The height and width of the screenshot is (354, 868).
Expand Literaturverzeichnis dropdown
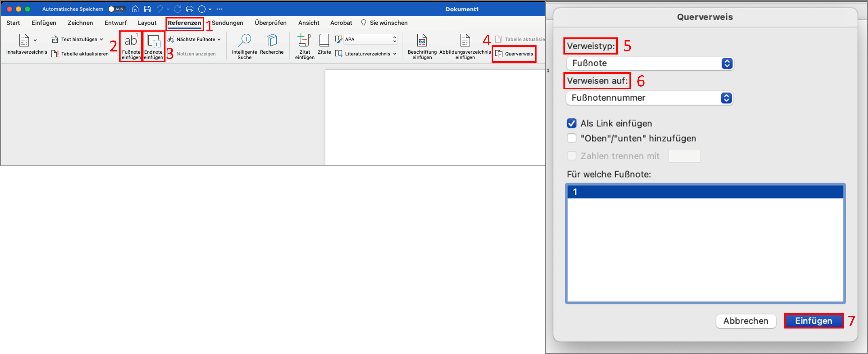tap(395, 54)
